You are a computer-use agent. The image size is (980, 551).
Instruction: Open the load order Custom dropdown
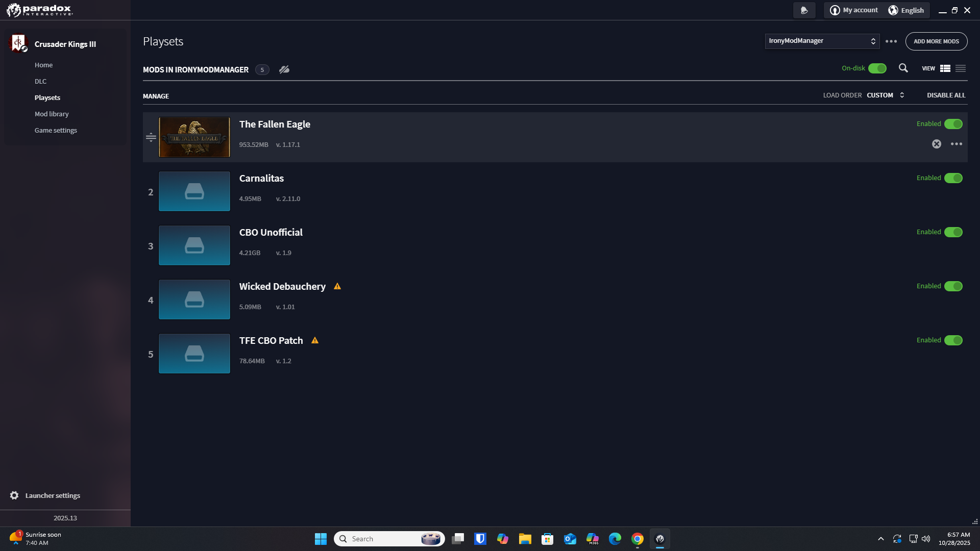click(886, 95)
